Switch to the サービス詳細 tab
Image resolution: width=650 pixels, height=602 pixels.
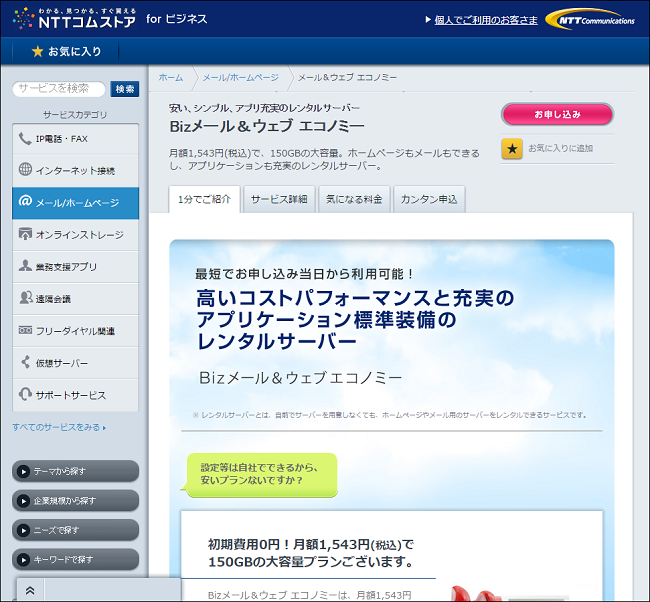coord(279,199)
